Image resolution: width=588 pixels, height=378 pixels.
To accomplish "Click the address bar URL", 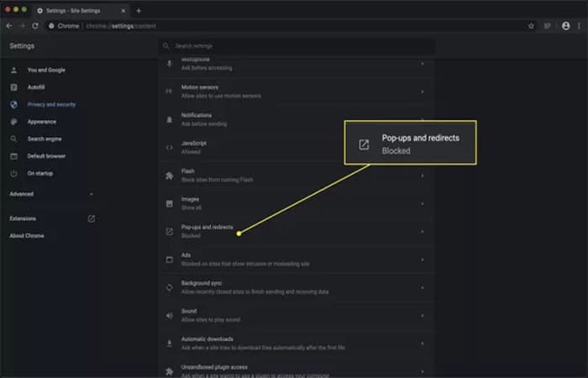I will coord(121,26).
